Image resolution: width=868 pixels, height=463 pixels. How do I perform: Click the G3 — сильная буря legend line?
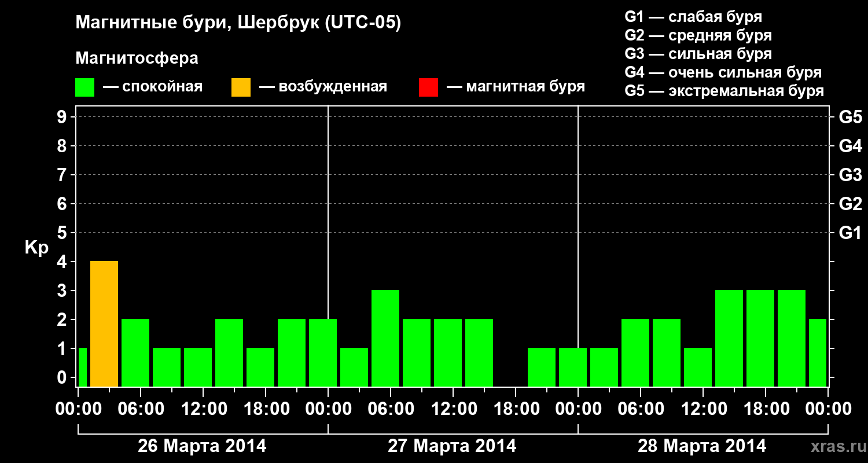pos(698,54)
